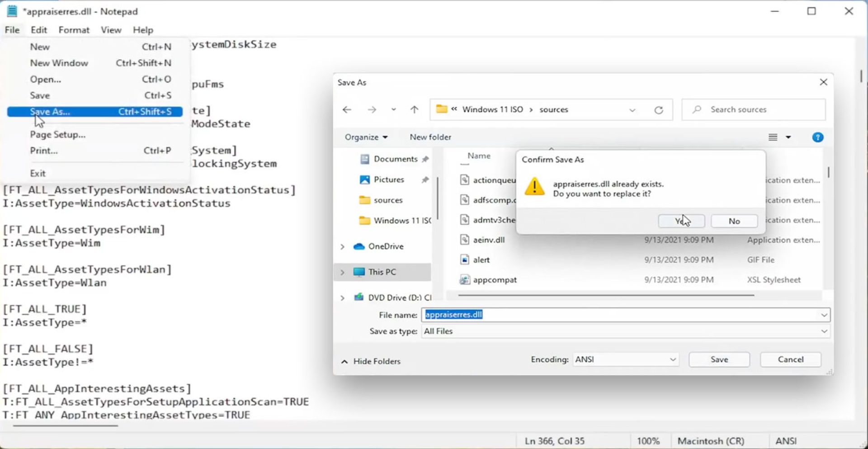Click No in Confirm Save As dialog

tap(734, 221)
